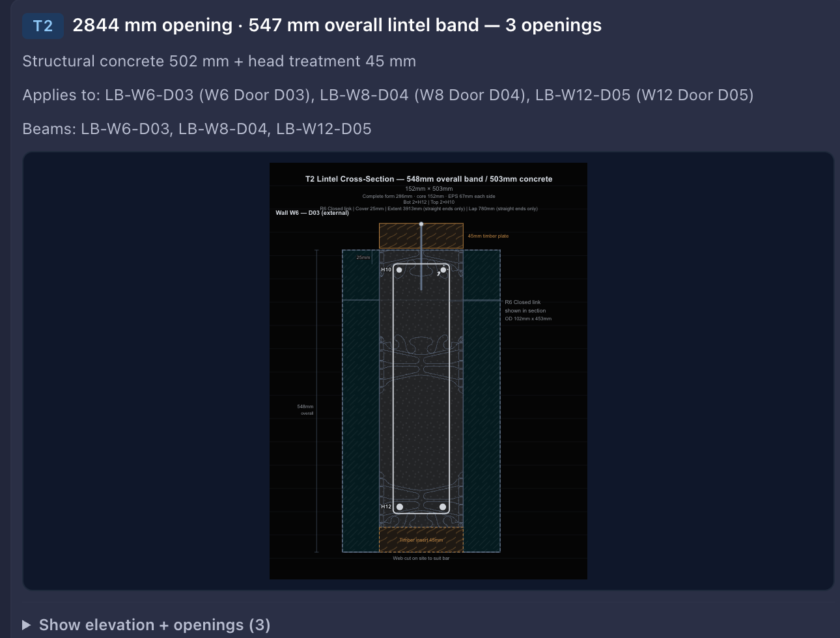Click the "H10" top bar label
840x638 pixels.
(386, 270)
